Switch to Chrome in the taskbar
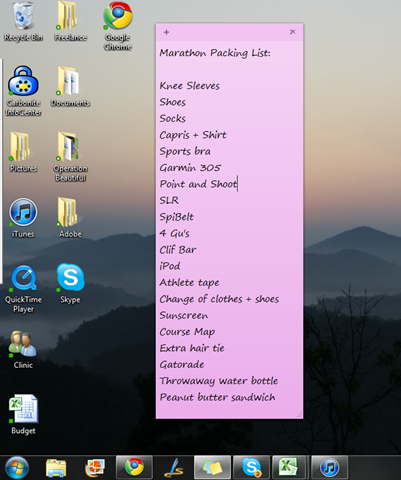Image resolution: width=401 pixels, height=480 pixels. (x=134, y=467)
